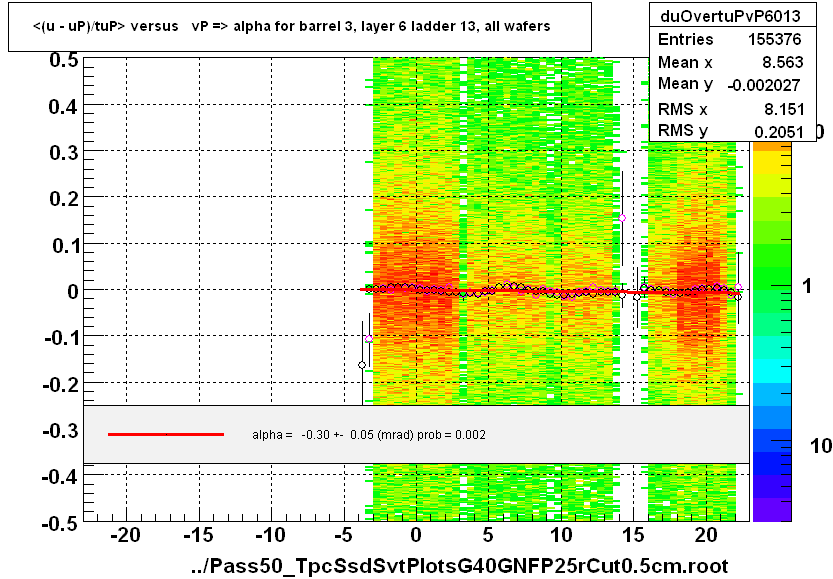
Task: Click the y-axis tick label 0.2
Action: pyautogui.click(x=64, y=199)
